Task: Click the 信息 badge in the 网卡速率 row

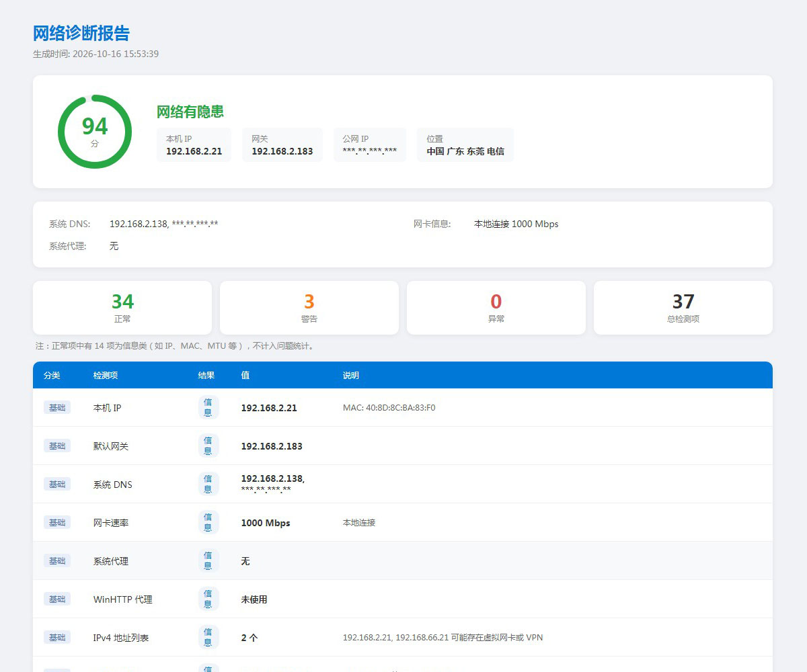Action: pyautogui.click(x=208, y=522)
